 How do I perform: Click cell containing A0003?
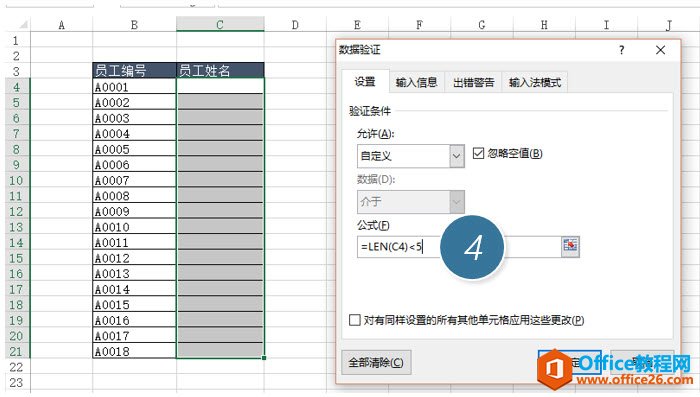pos(134,118)
